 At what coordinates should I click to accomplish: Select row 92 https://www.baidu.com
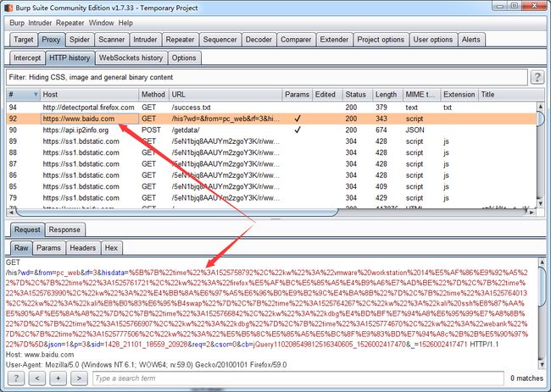tap(271, 119)
